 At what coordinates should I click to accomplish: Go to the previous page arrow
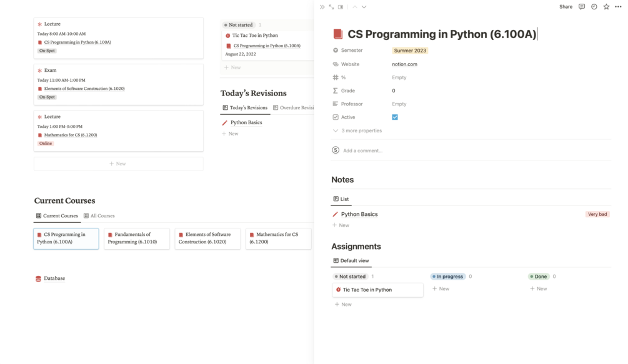[355, 7]
